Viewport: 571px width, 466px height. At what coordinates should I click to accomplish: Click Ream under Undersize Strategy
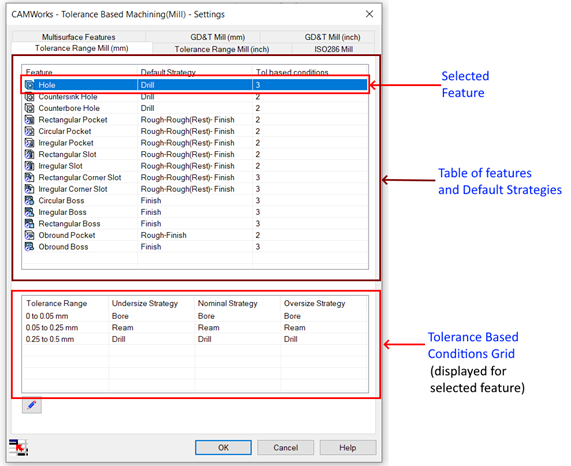click(122, 328)
